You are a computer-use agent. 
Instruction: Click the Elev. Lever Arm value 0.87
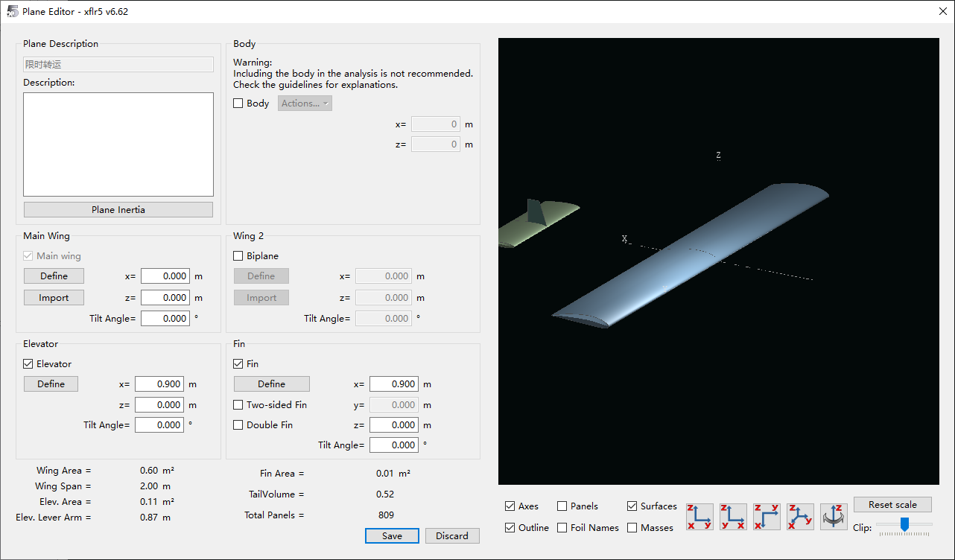click(x=149, y=518)
